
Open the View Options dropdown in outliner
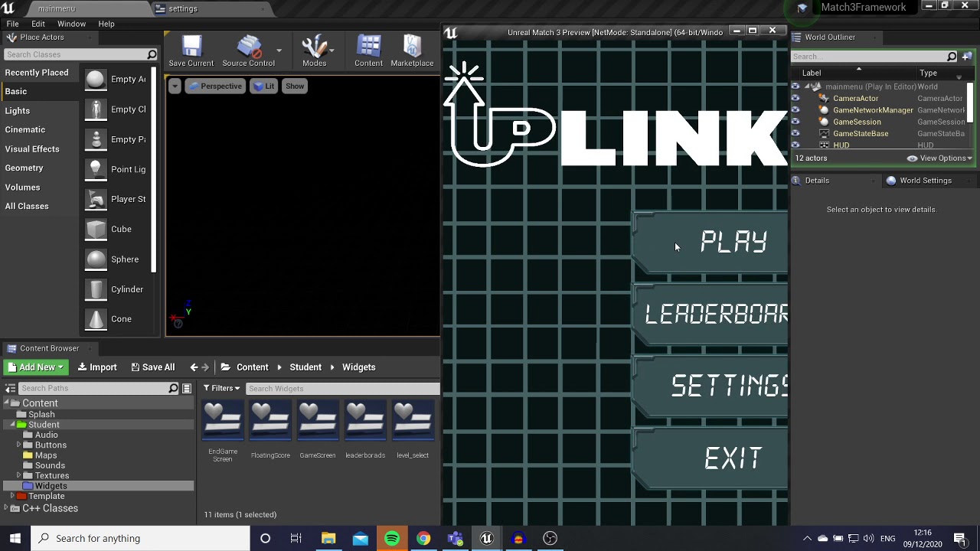939,158
